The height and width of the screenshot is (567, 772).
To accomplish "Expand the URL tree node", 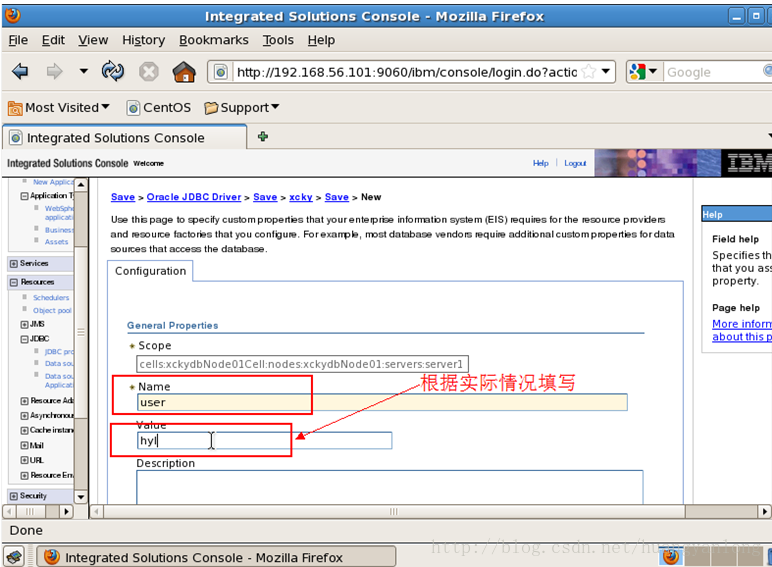I will (x=24, y=460).
